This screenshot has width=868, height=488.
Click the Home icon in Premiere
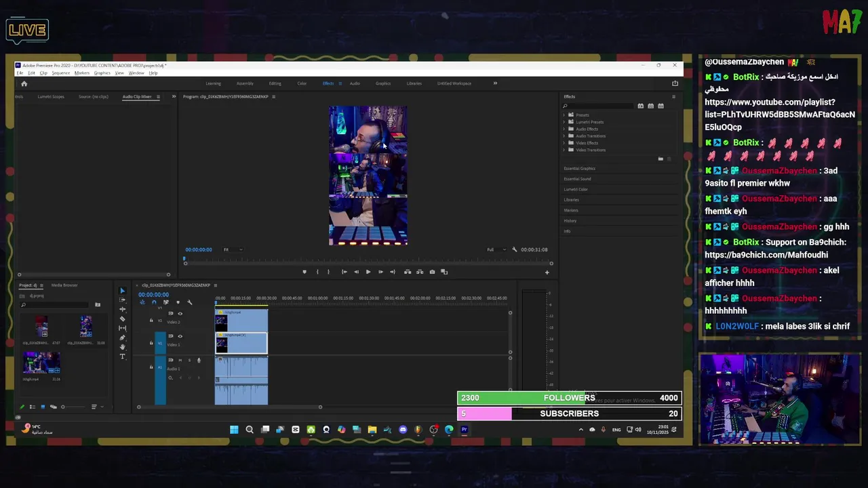(x=24, y=83)
